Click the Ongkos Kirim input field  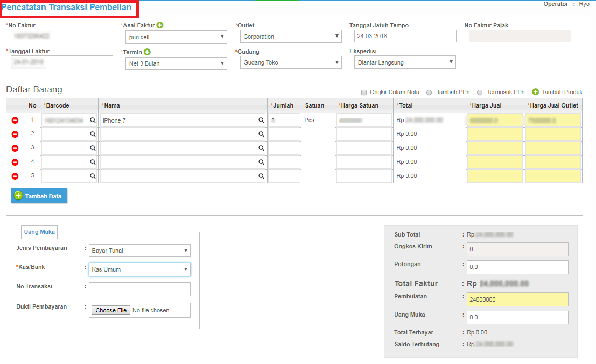pyautogui.click(x=517, y=249)
